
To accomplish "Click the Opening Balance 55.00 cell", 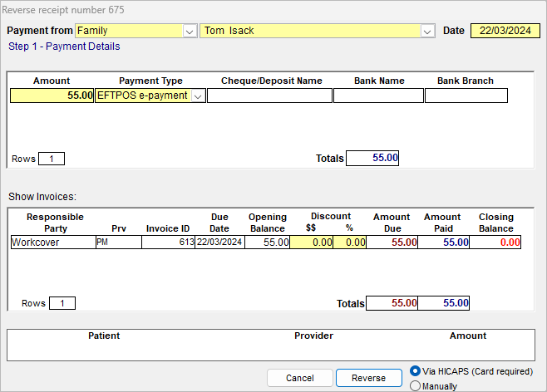I will [267, 243].
